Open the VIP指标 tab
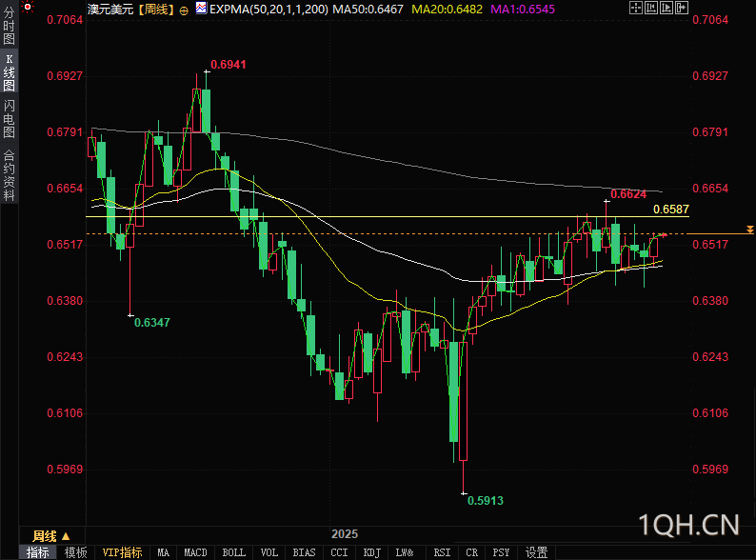The width and height of the screenshot is (756, 560). [123, 552]
